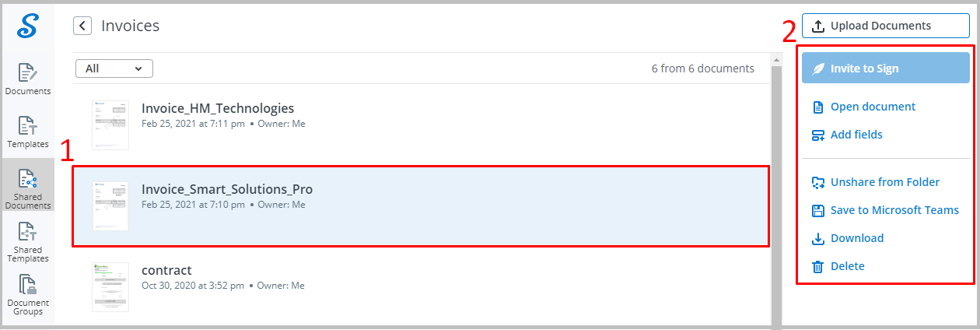
Task: Click Invite to Sign button
Action: coord(886,68)
